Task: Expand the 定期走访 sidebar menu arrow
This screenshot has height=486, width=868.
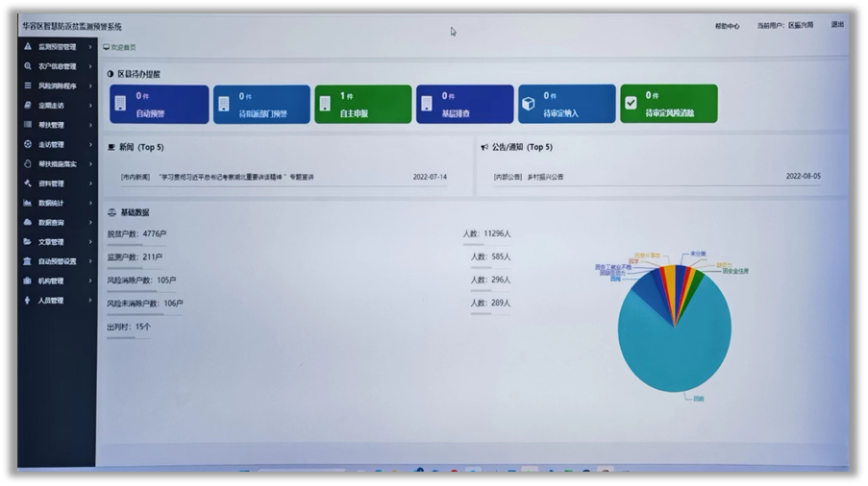Action: point(90,106)
